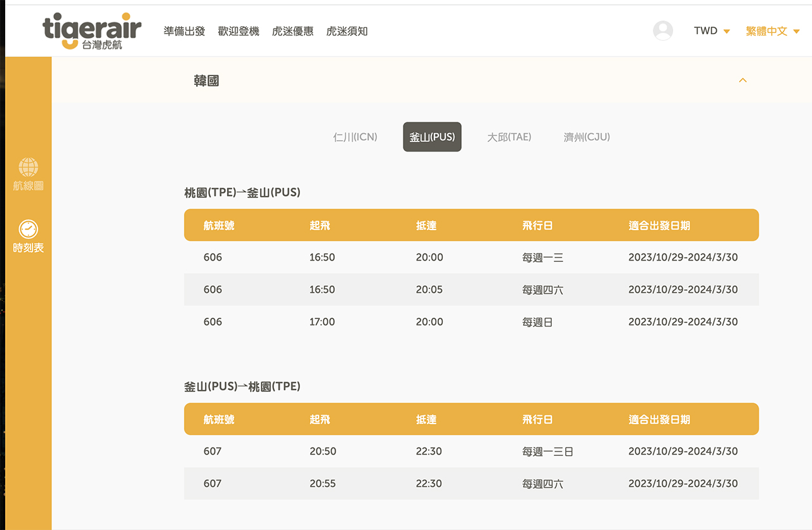Click the 桃園(TPE)→釜山(PUS) heading
The height and width of the screenshot is (530, 812).
(242, 192)
